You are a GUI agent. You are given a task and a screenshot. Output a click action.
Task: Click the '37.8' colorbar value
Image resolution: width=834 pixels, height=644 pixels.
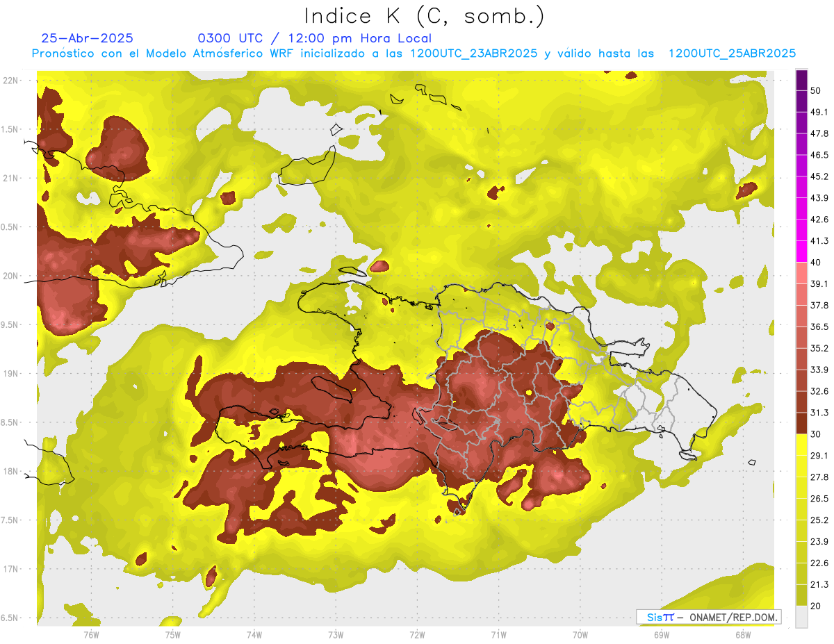point(819,305)
